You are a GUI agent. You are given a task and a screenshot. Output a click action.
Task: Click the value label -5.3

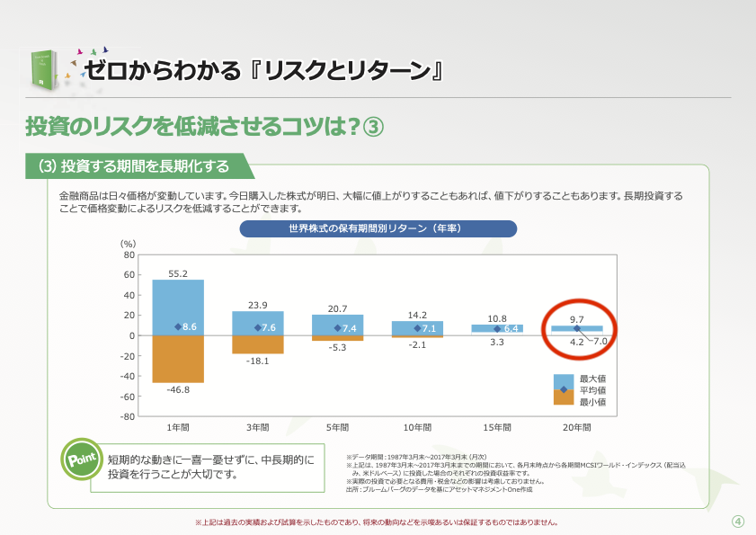coord(337,347)
